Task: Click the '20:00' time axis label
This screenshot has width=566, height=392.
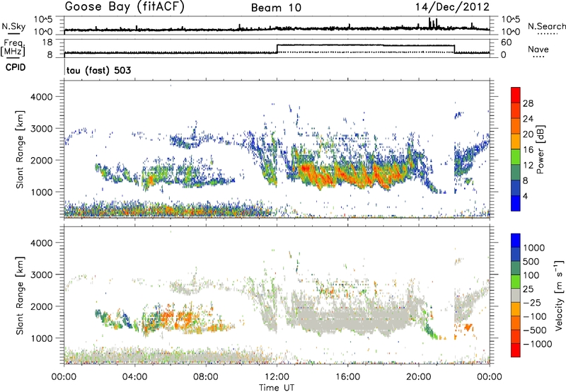Action: pyautogui.click(x=419, y=377)
